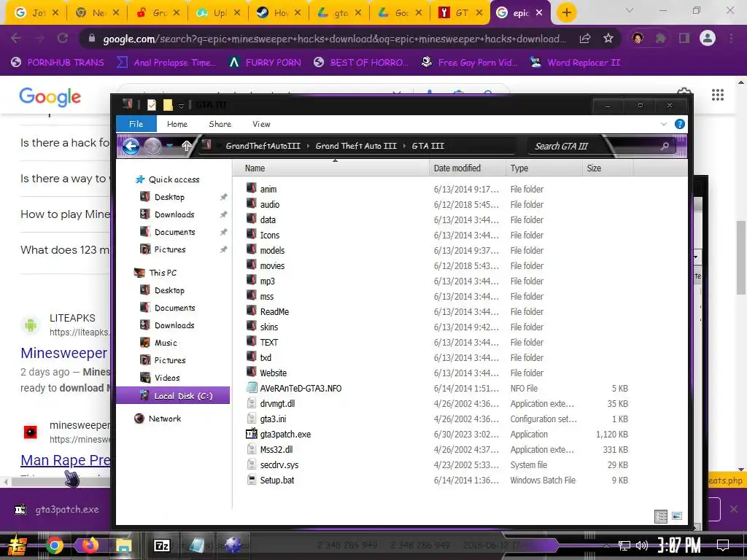Open Chrome tab search chevron
This screenshot has height=560, width=747.
(x=630, y=10)
